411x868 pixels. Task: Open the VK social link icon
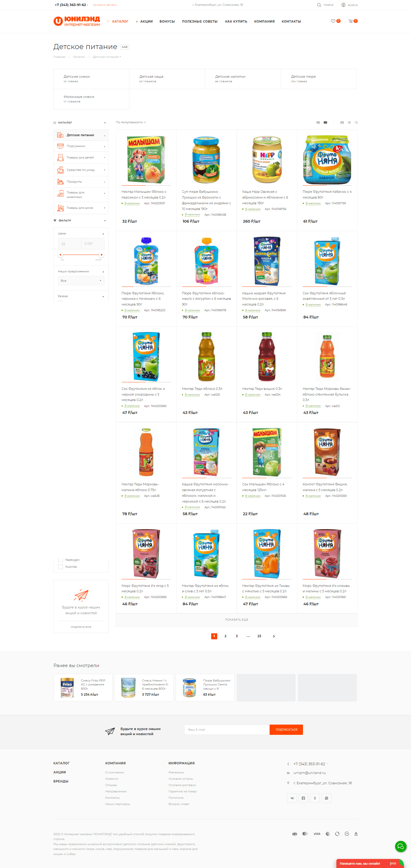click(x=292, y=797)
